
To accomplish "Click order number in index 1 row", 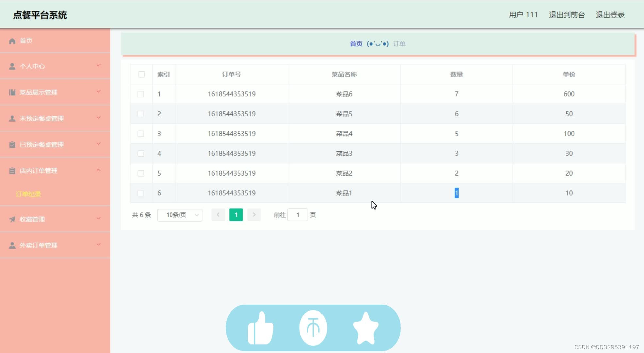I will 232,94.
